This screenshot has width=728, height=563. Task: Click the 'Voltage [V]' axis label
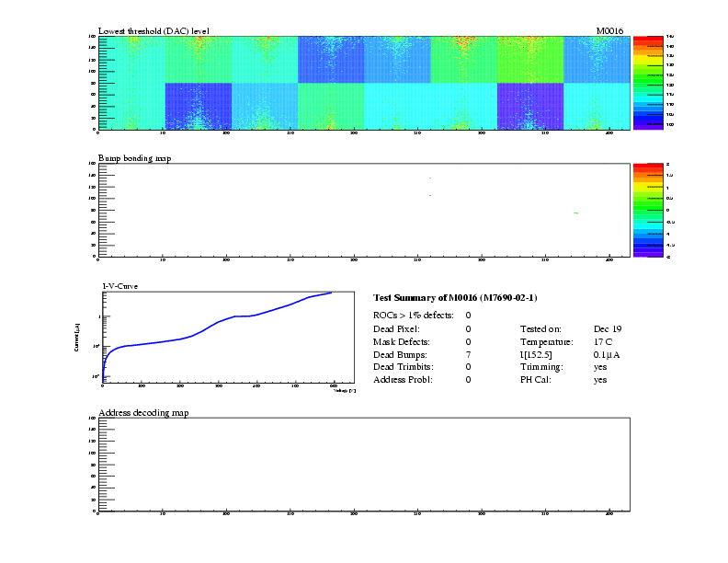345,391
